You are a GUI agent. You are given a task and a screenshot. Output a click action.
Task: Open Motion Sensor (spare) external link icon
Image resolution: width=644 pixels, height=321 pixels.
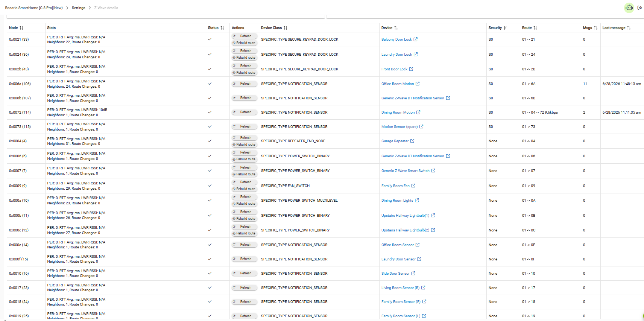click(x=421, y=126)
